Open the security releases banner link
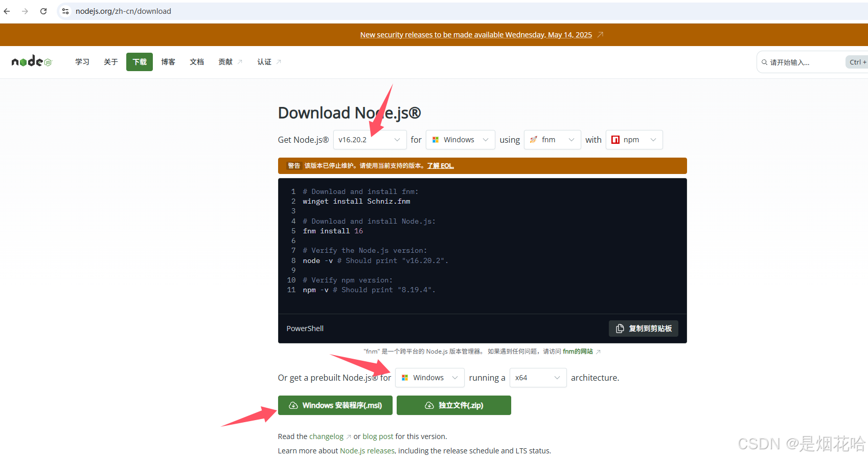The width and height of the screenshot is (868, 459). 476,35
